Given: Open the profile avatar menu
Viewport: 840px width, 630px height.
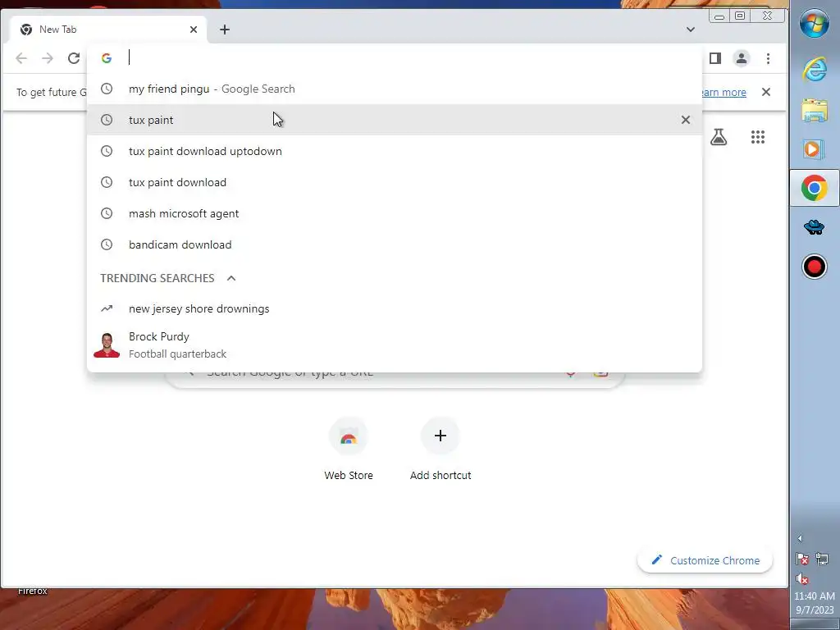Looking at the screenshot, I should coord(742,58).
